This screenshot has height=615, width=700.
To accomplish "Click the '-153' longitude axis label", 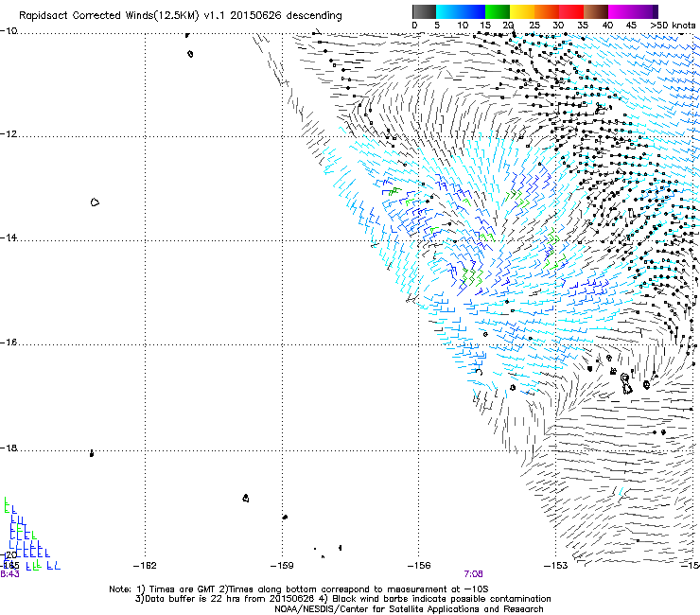I will pyautogui.click(x=556, y=566).
